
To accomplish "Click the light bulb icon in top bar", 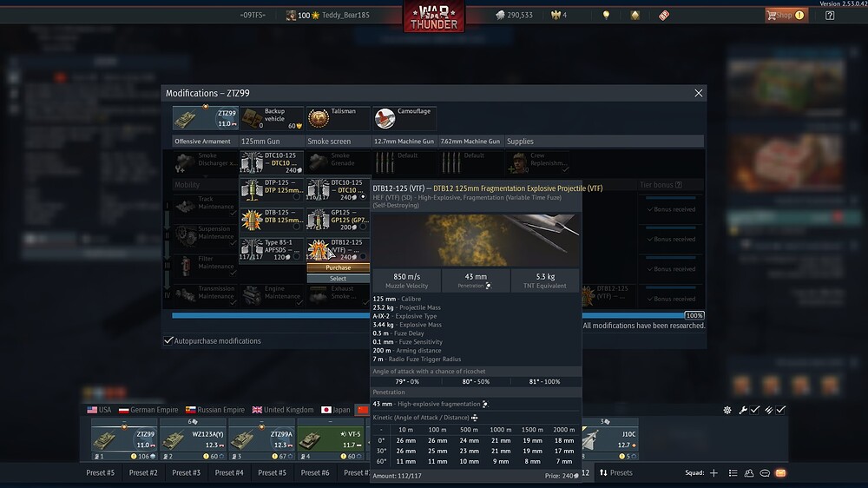I will click(x=607, y=16).
